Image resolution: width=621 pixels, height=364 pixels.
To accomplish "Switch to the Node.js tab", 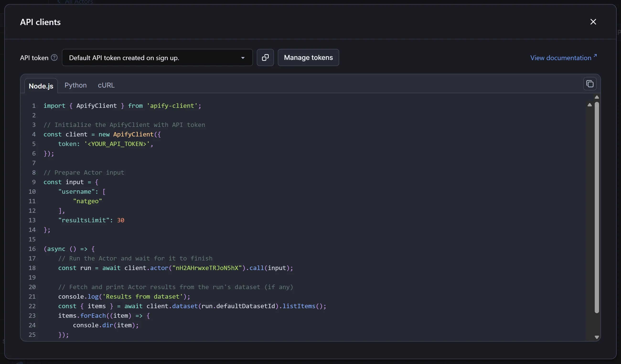I will pos(41,86).
